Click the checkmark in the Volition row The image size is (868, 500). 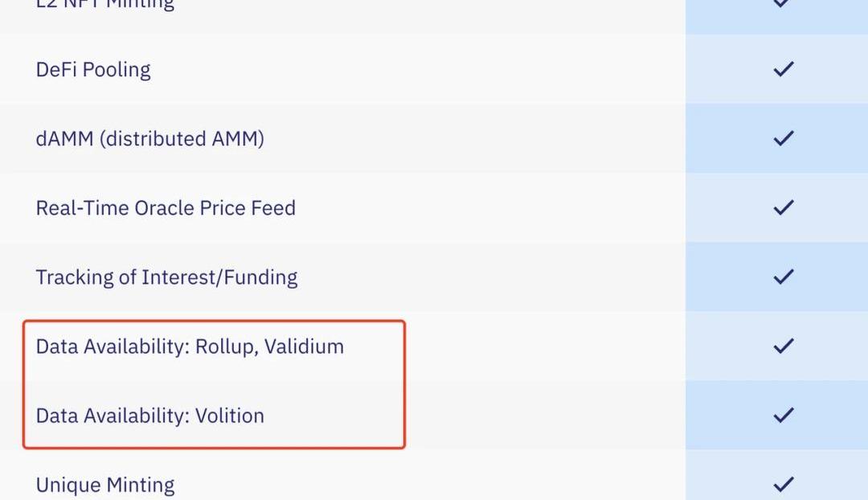click(x=783, y=416)
